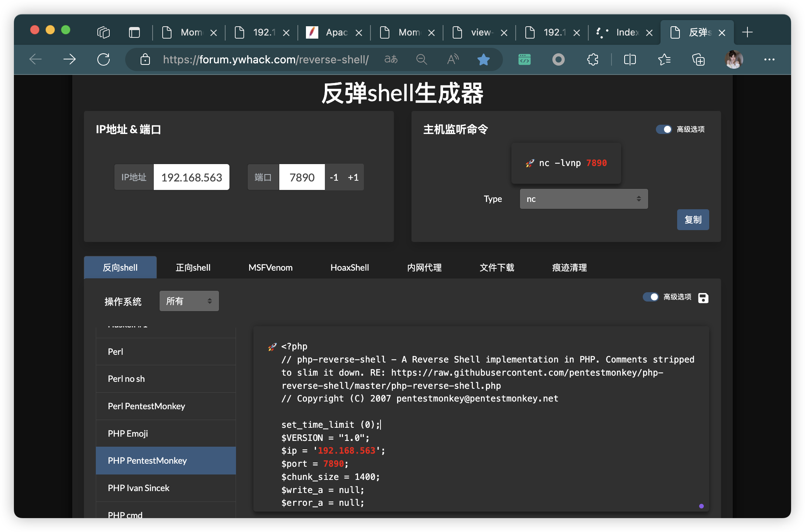Viewport: 805px width, 532px height.
Task: Select Perl PentestMonkey entry
Action: pyautogui.click(x=166, y=406)
